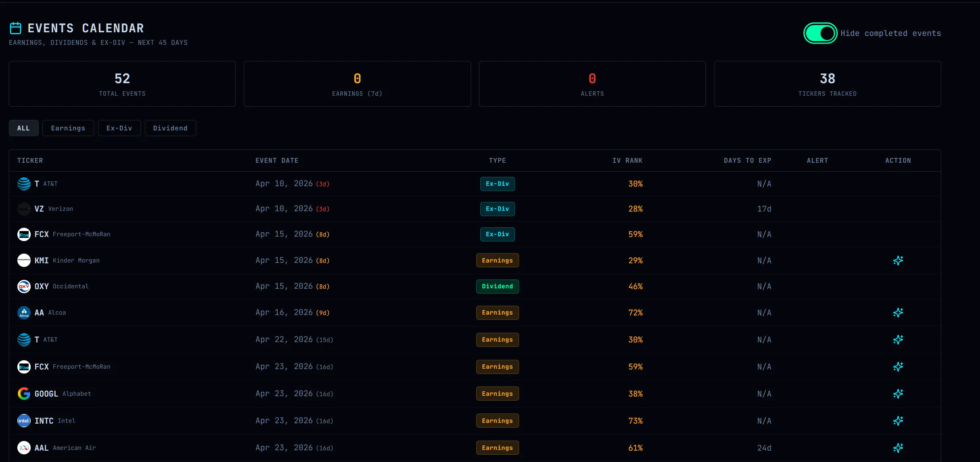Image resolution: width=980 pixels, height=462 pixels.
Task: Click the Earnings badge in the Alcoa row
Action: pyautogui.click(x=497, y=313)
